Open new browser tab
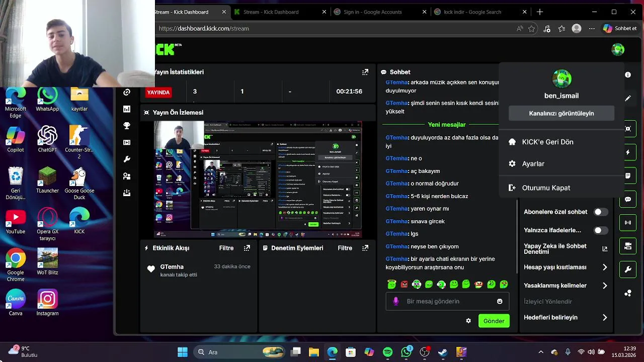 540,12
